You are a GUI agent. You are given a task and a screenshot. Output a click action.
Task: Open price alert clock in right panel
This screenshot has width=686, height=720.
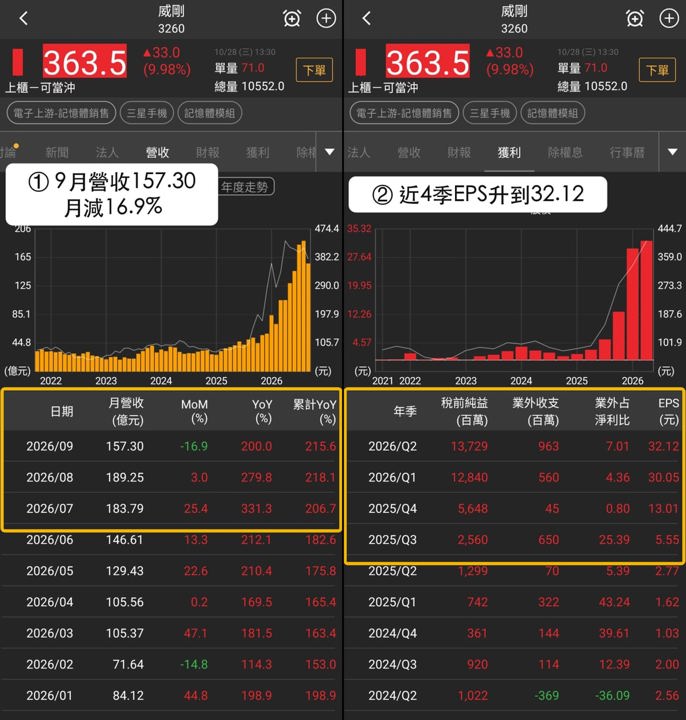(x=635, y=18)
